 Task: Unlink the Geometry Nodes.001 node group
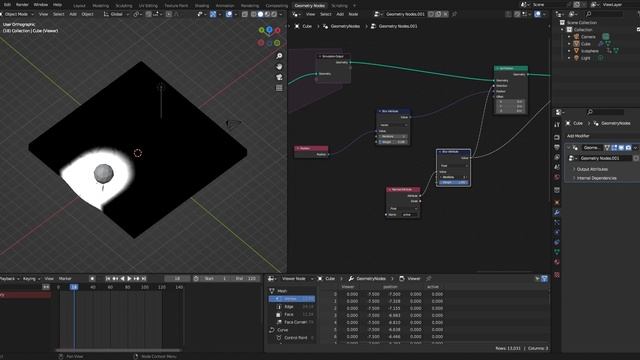[446, 14]
